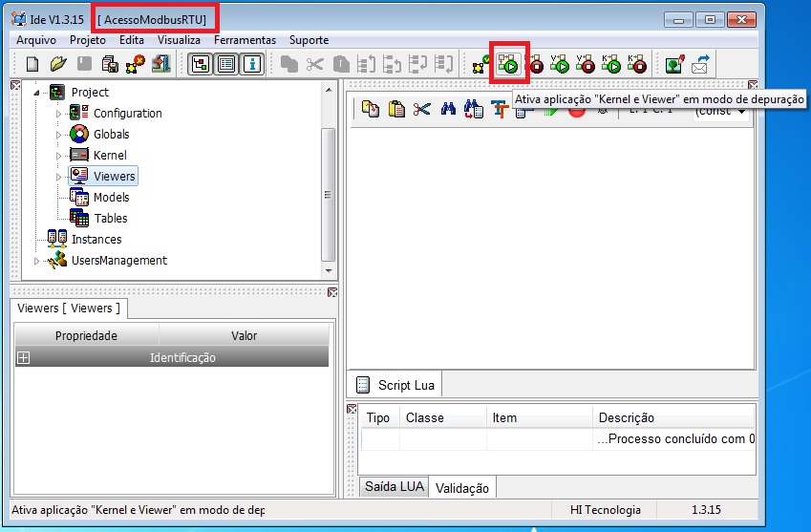Close the properties panel
This screenshot has width=811, height=532.
pos(332,292)
